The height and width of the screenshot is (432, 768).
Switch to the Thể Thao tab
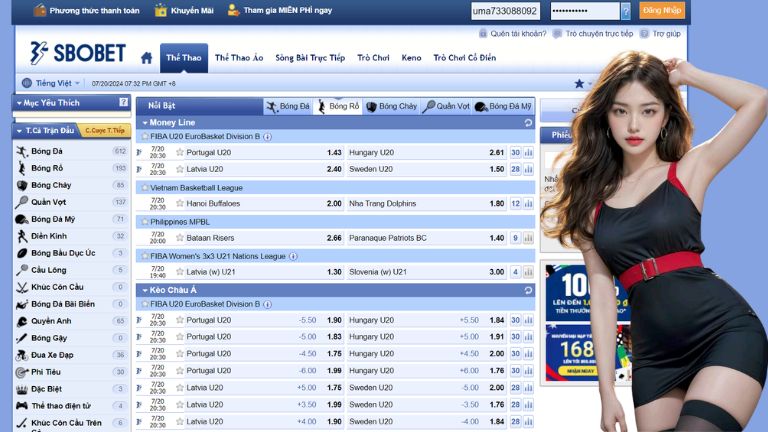(x=184, y=58)
